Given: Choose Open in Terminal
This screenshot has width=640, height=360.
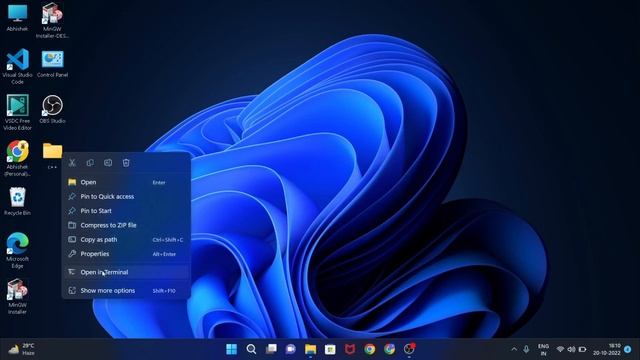Looking at the screenshot, I should point(126,272).
